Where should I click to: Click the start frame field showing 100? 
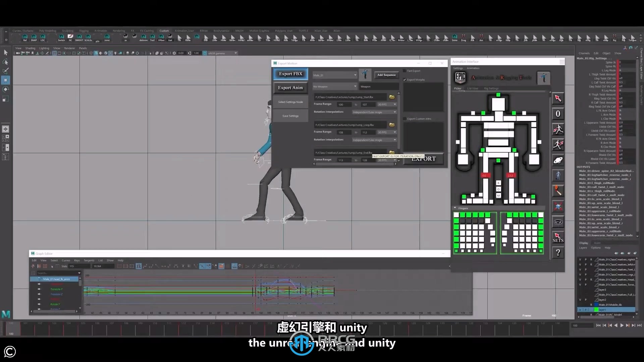click(x=344, y=105)
